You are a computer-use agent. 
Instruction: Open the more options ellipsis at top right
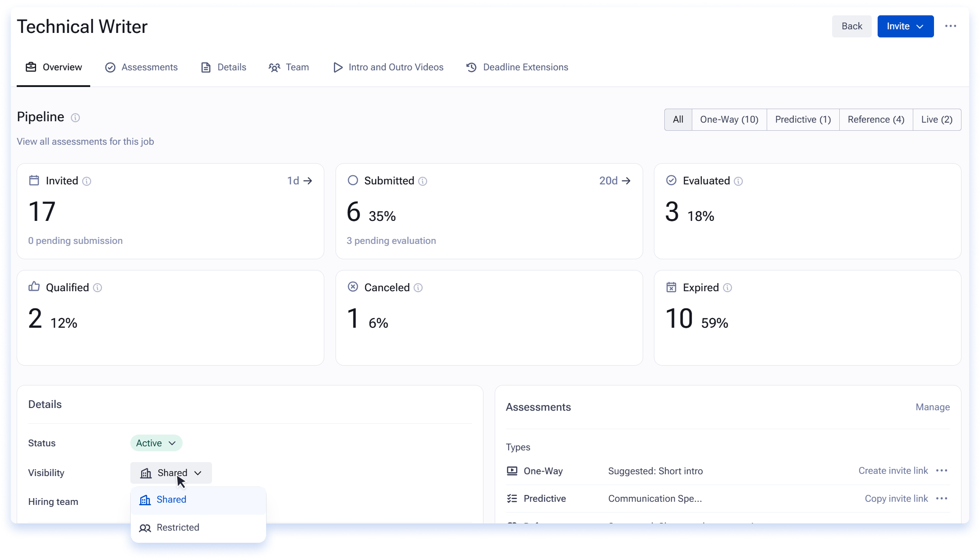[x=951, y=26]
